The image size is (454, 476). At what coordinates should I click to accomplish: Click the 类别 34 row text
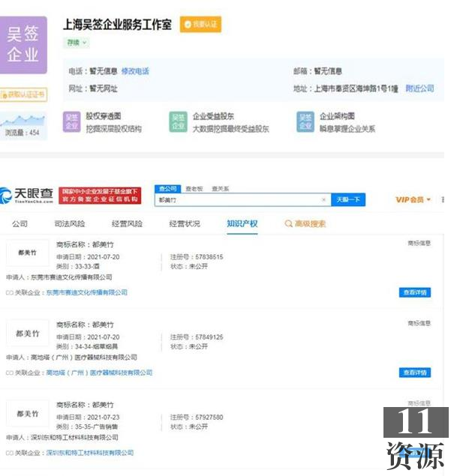pyautogui.click(x=87, y=346)
